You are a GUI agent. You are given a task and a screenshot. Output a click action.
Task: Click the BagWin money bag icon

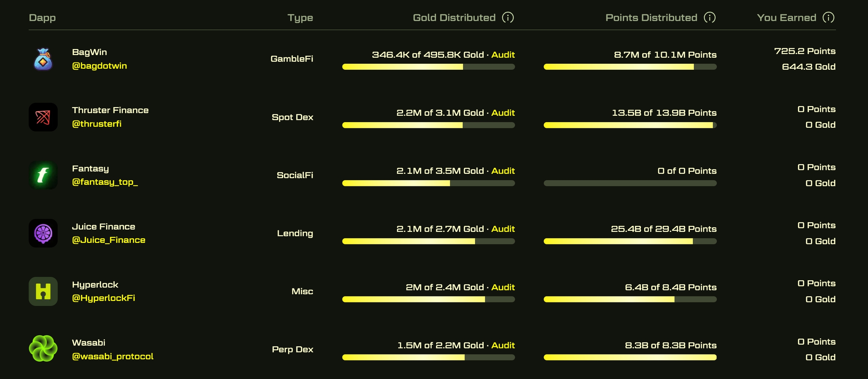click(43, 59)
